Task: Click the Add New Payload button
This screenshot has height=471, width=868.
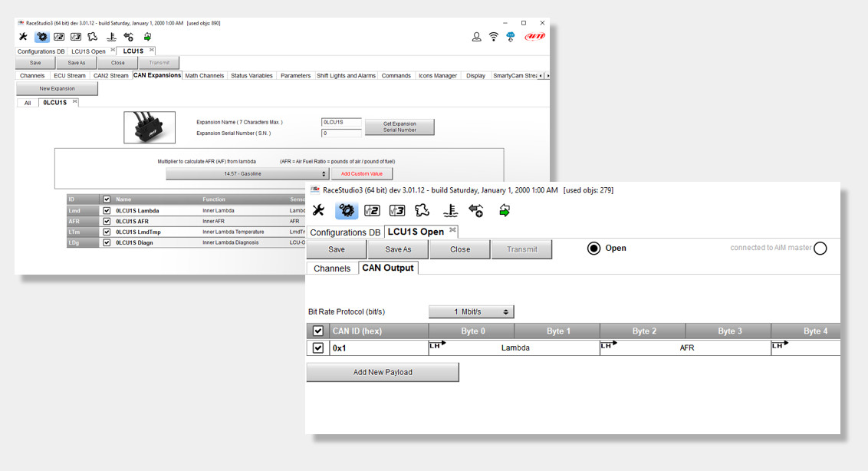Action: coord(383,372)
